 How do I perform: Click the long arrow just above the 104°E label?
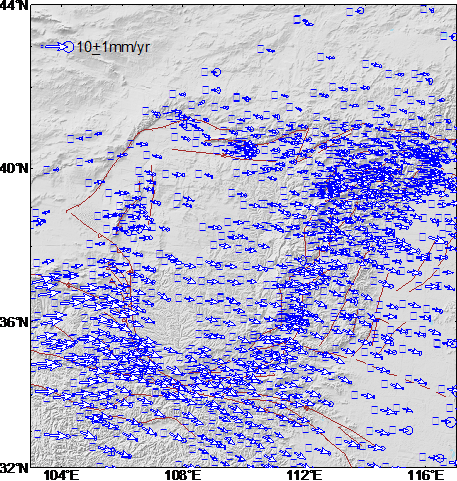pyautogui.click(x=57, y=435)
